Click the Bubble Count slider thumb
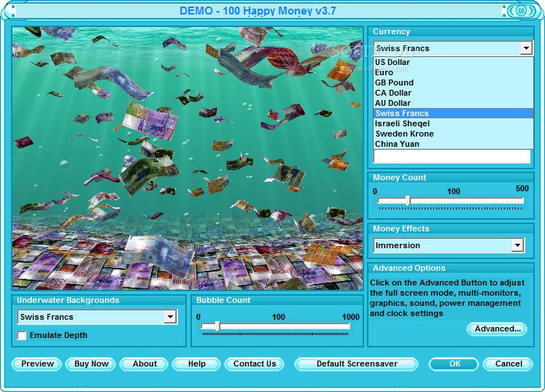Viewport: 545px width, 392px height. (x=217, y=326)
